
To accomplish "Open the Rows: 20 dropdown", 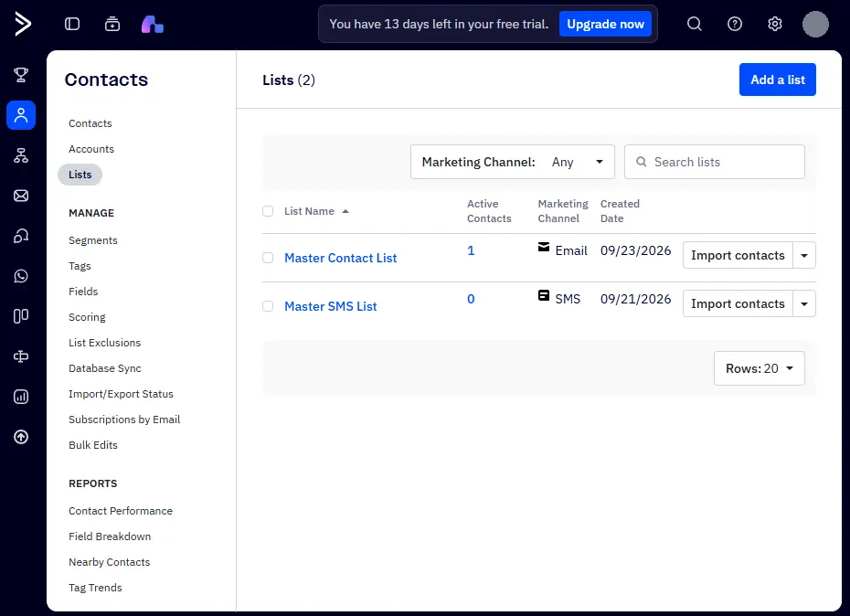I will [760, 368].
